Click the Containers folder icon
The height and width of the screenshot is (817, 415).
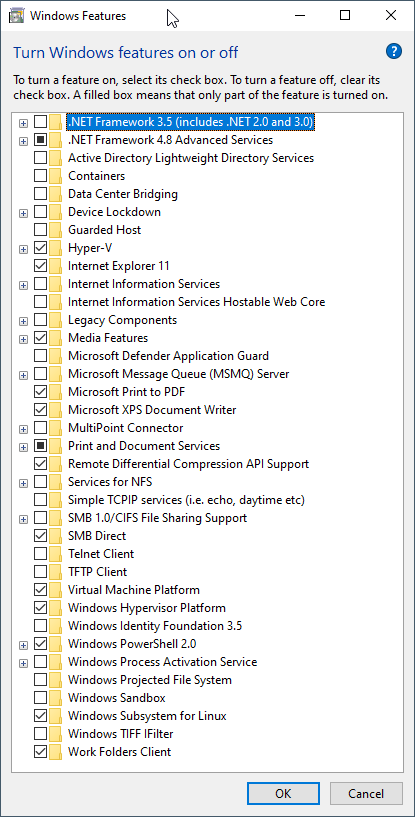56,176
